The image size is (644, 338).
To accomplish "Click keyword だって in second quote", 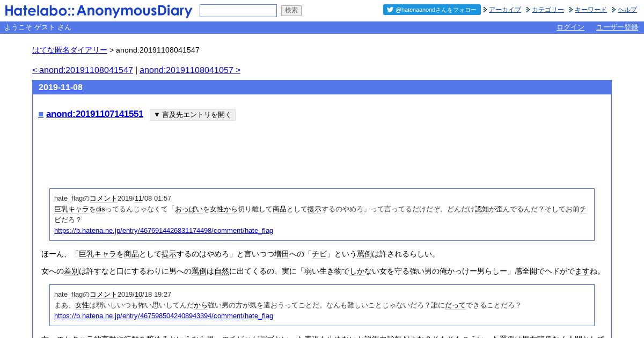I will pyautogui.click(x=456, y=305).
